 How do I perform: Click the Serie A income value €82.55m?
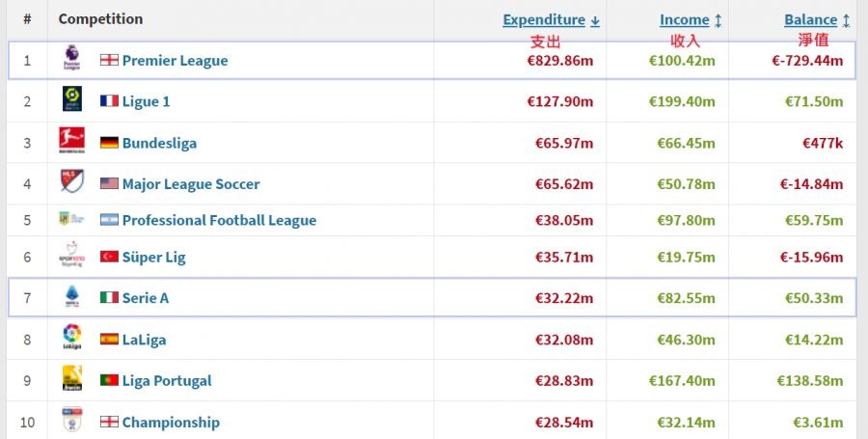click(x=682, y=298)
